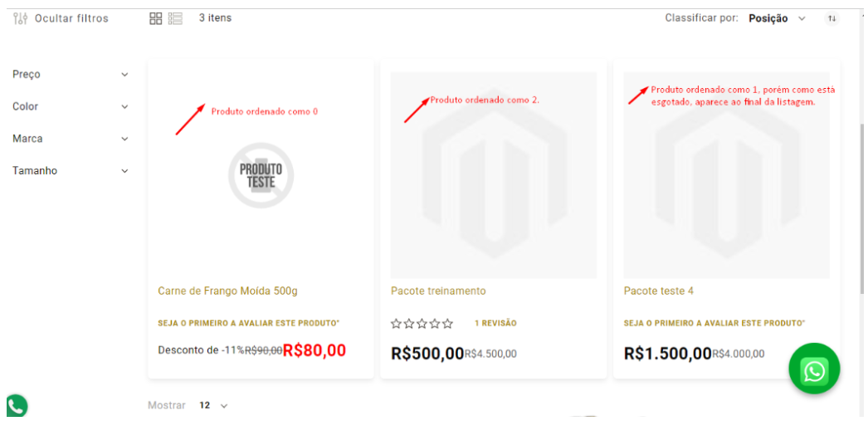
Task: Open the Classificar por Posição dropdown
Action: coord(777,18)
